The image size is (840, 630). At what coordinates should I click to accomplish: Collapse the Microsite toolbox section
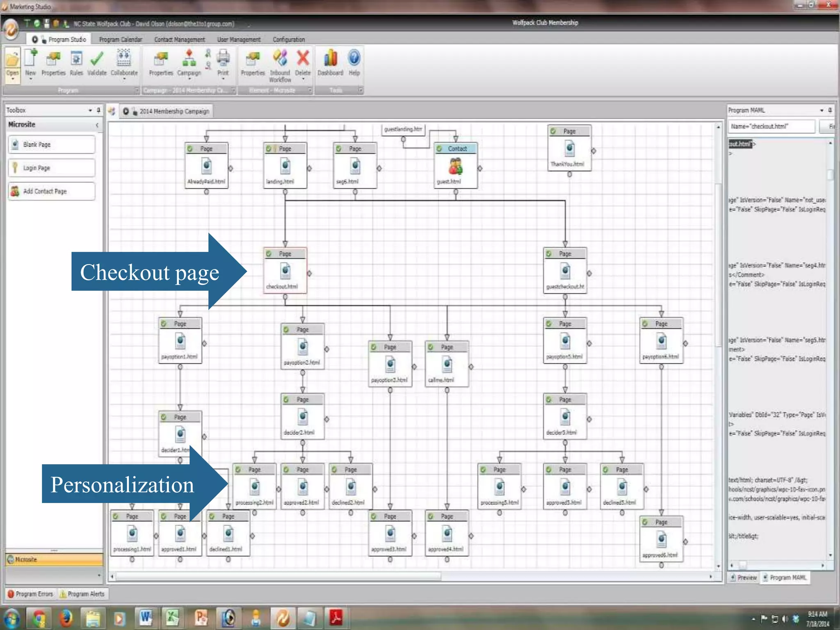(97, 125)
